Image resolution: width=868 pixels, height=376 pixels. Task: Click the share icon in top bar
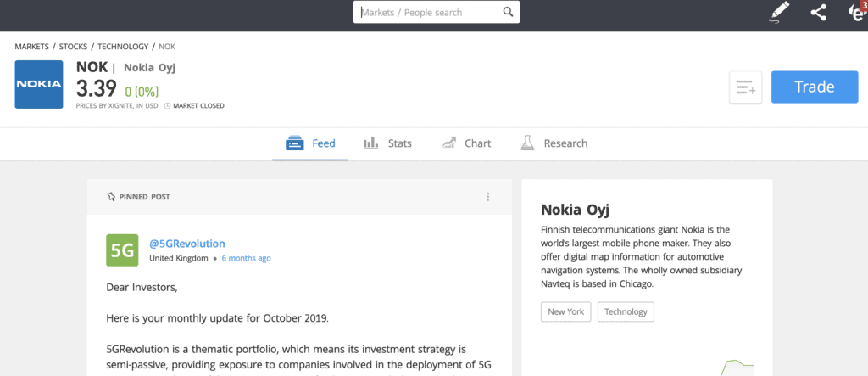click(x=819, y=12)
